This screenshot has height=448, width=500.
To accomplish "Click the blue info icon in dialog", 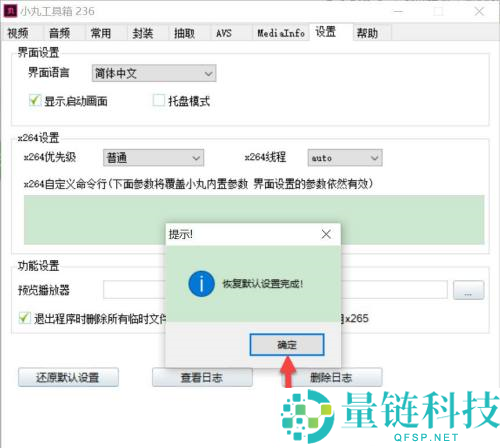I will [x=201, y=284].
